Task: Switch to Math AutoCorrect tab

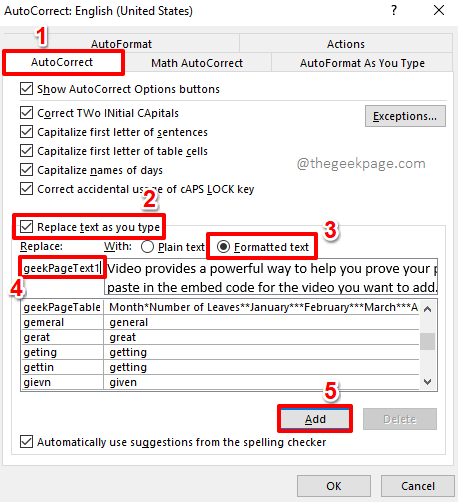Action: pos(197,63)
